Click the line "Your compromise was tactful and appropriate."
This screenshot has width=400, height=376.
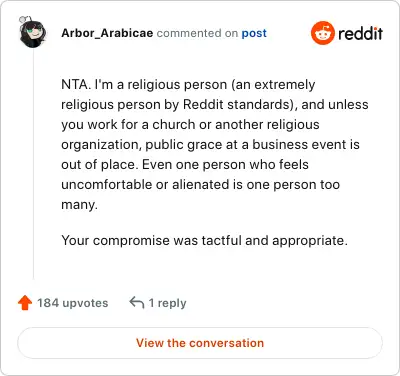[204, 241]
